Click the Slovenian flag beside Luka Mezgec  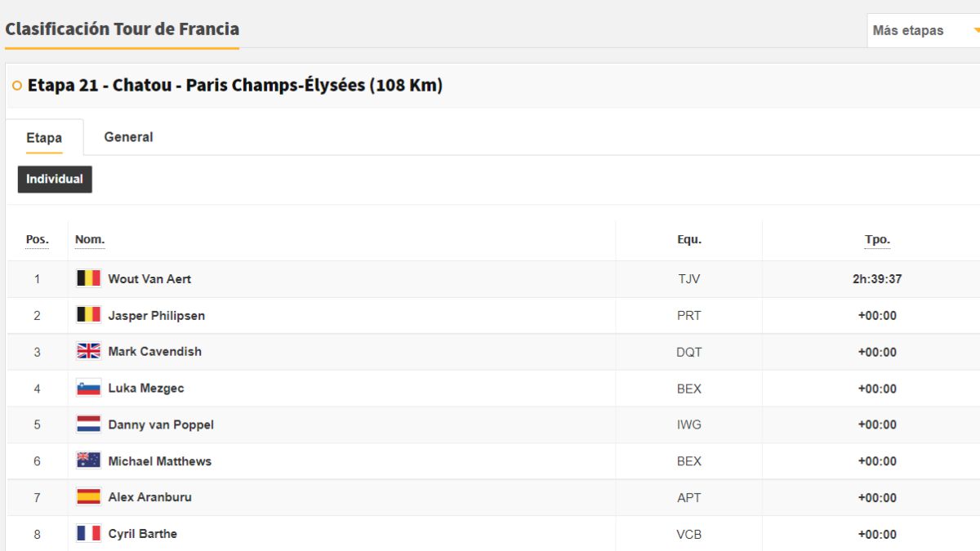[x=88, y=388]
